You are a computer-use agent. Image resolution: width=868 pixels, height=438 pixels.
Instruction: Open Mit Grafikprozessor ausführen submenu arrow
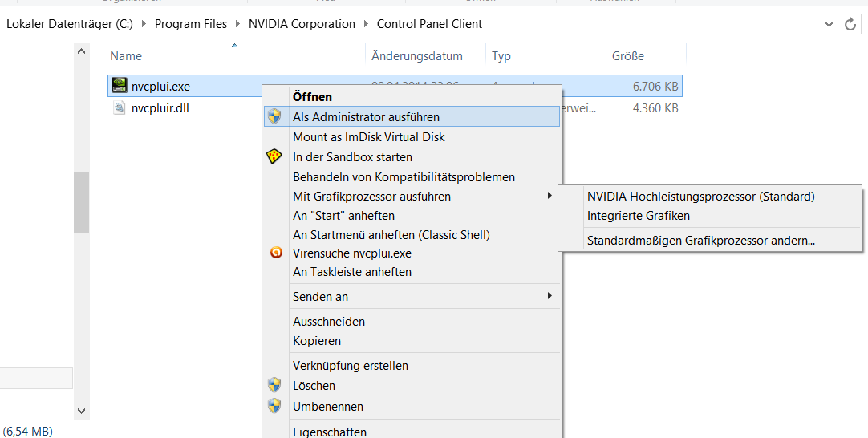click(550, 196)
